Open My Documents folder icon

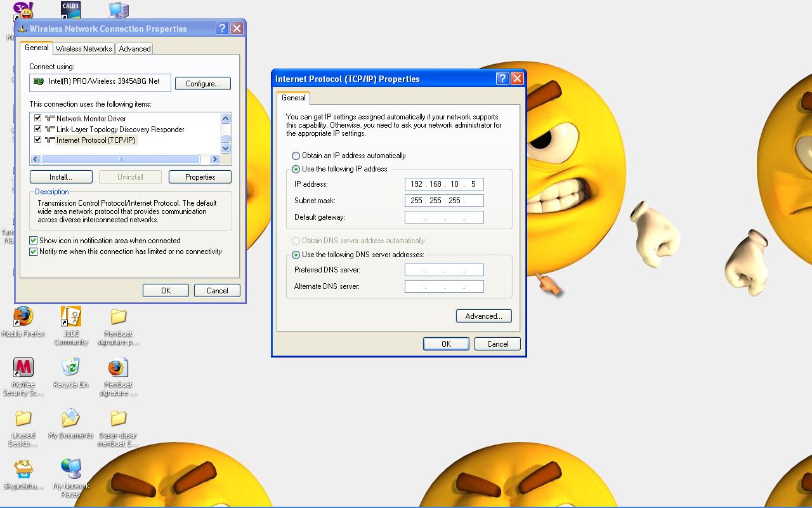71,418
